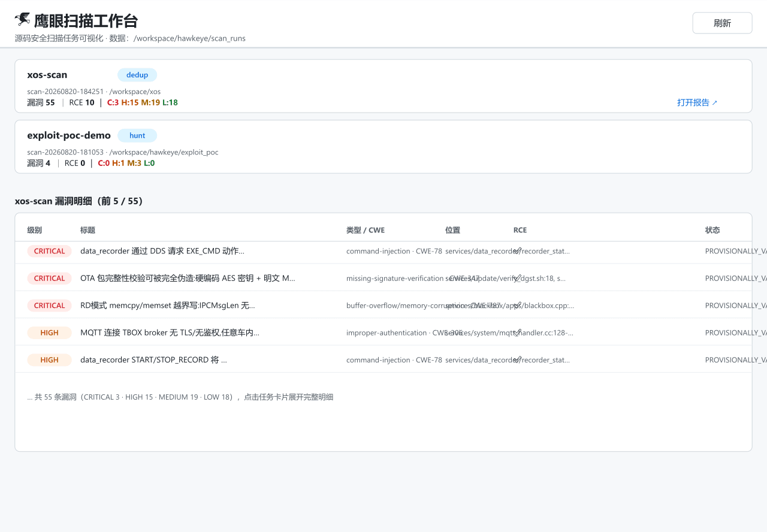This screenshot has width=767, height=532.
Task: Select the title 'MQTT 连接 TBOX broker'
Action: point(170,332)
